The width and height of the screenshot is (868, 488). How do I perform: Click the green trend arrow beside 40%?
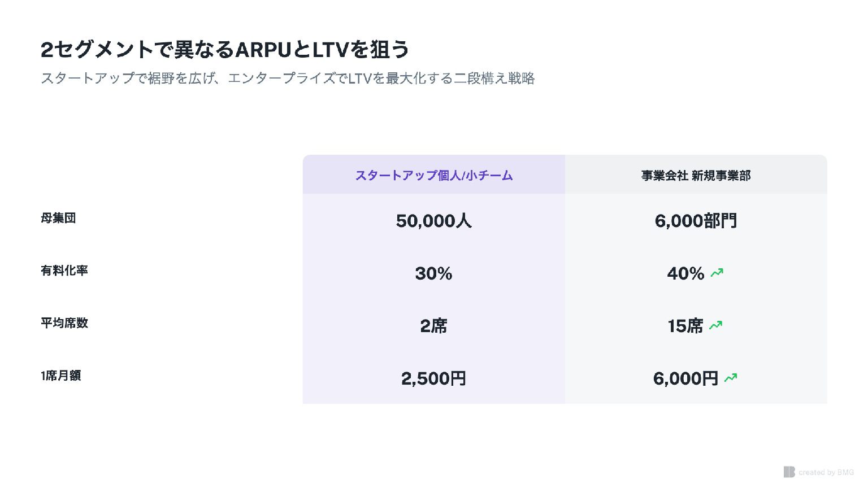717,273
